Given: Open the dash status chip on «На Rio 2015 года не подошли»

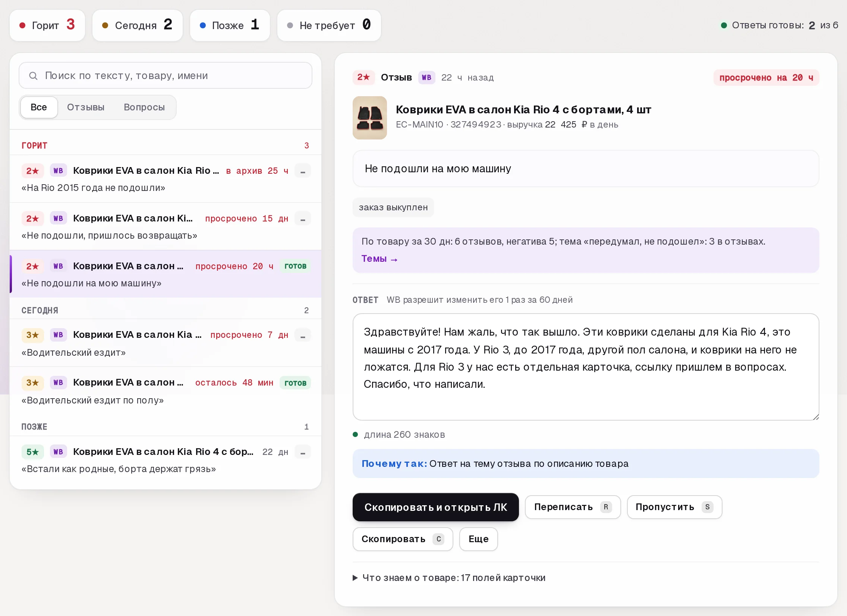Looking at the screenshot, I should coord(302,171).
